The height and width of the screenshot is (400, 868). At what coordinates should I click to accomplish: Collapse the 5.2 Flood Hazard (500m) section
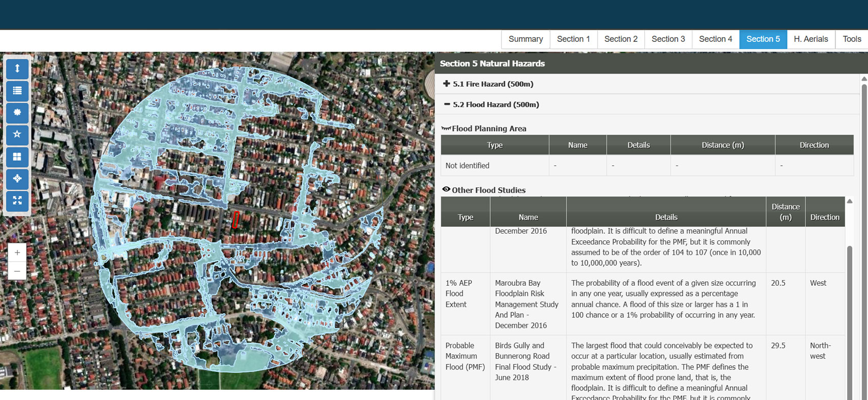pyautogui.click(x=492, y=105)
